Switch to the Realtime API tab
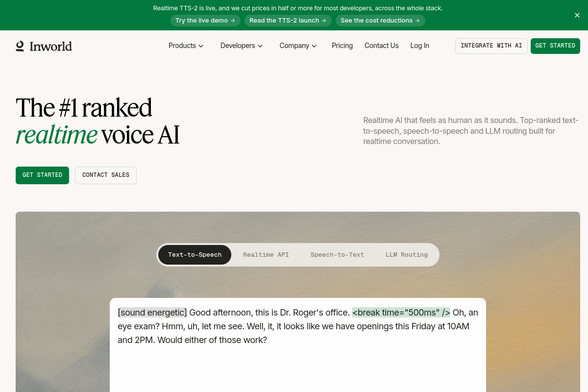Image resolution: width=588 pixels, height=392 pixels. (x=266, y=255)
